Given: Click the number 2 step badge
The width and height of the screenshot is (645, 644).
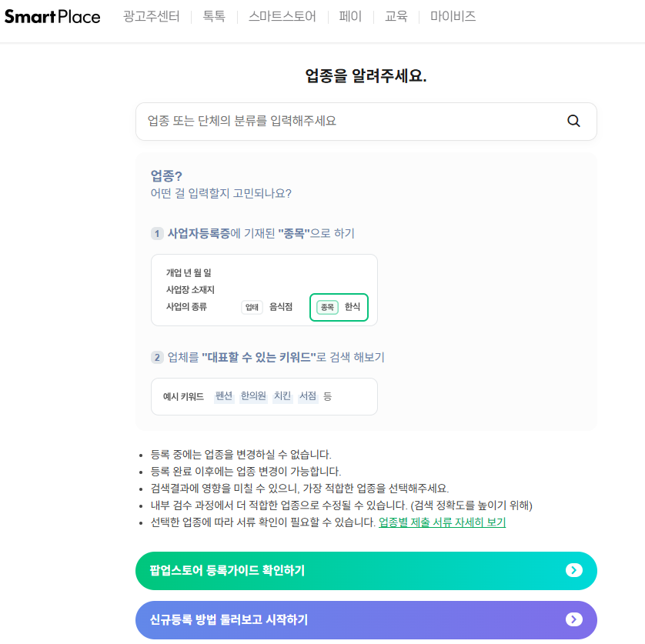Looking at the screenshot, I should click(x=157, y=357).
